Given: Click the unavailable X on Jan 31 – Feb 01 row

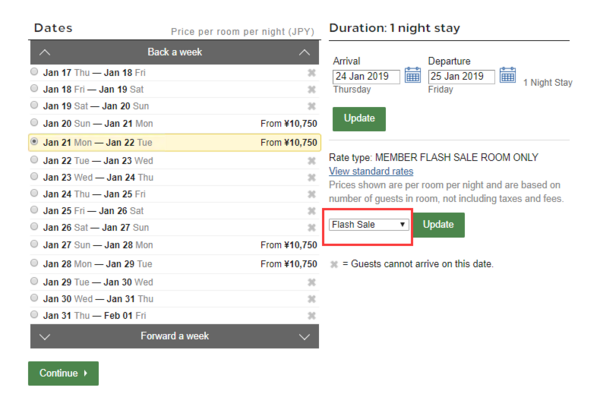Looking at the screenshot, I should pos(311,316).
